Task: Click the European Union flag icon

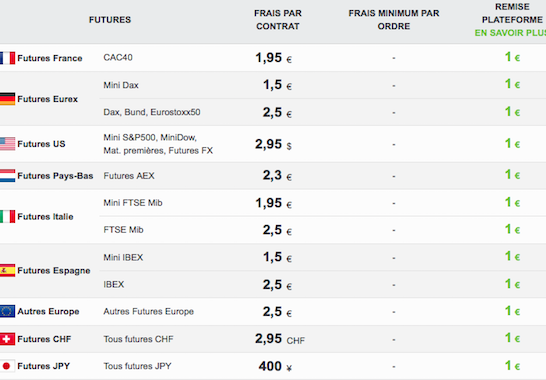Action: pos(7,311)
